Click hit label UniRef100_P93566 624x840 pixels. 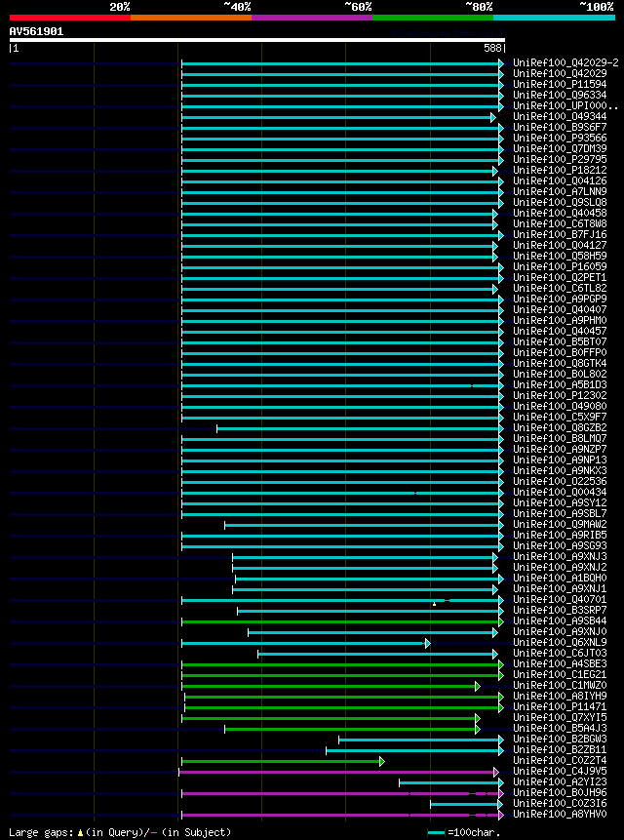point(560,139)
